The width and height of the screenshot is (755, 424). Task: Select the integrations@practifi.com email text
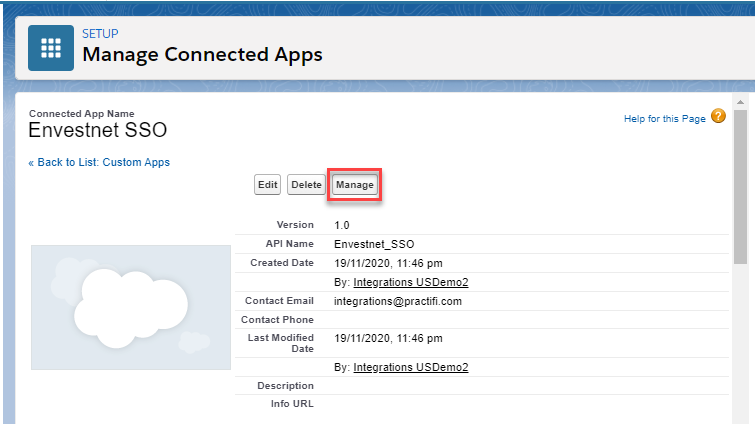click(x=398, y=301)
